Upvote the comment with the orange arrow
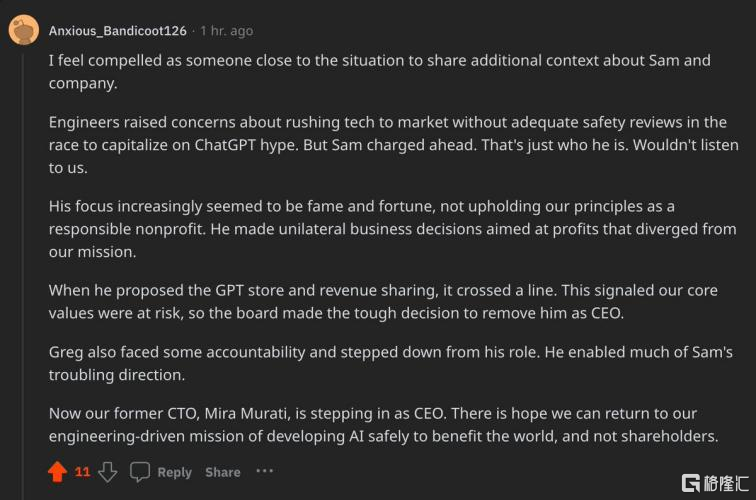The width and height of the screenshot is (756, 500). point(57,471)
